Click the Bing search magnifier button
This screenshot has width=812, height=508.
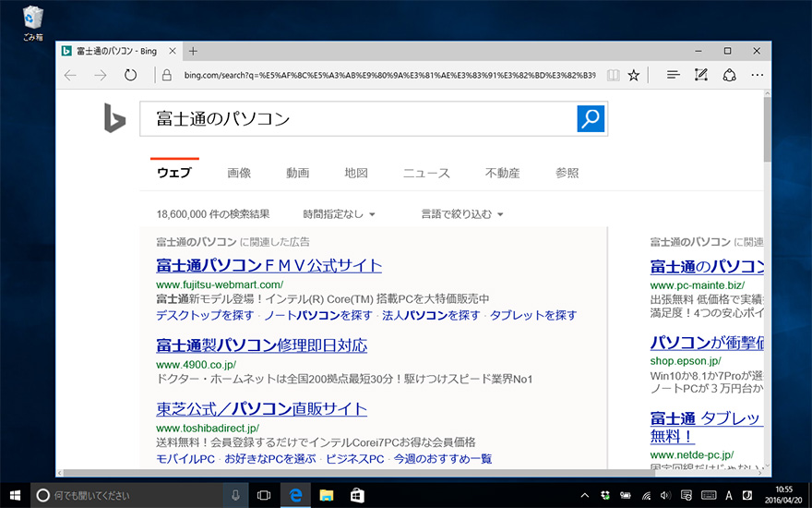coord(591,118)
